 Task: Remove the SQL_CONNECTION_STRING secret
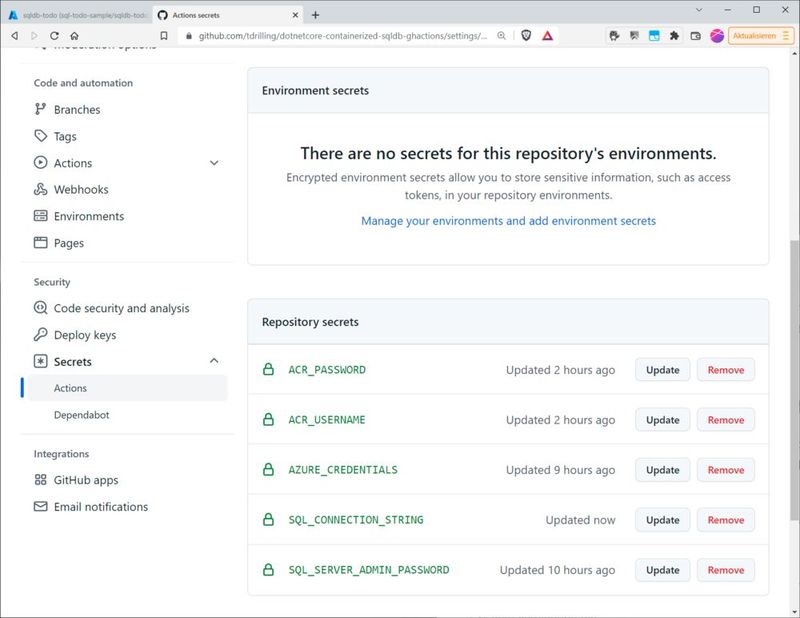click(726, 520)
